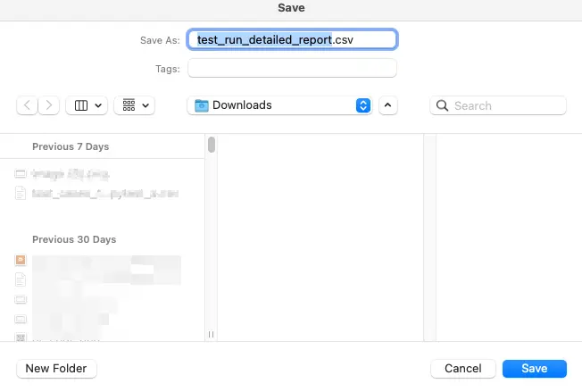Open the group-by options dropdown arrow

click(145, 105)
